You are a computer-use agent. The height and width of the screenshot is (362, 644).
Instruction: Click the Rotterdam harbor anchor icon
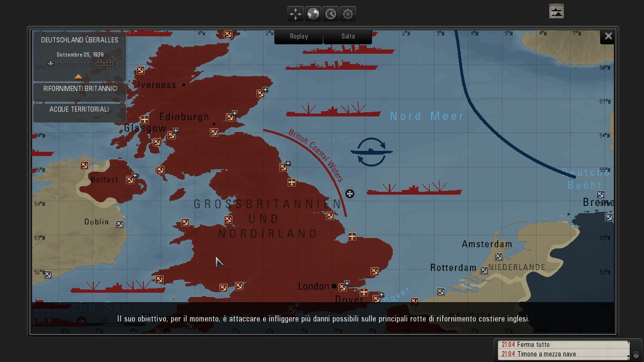[484, 271]
